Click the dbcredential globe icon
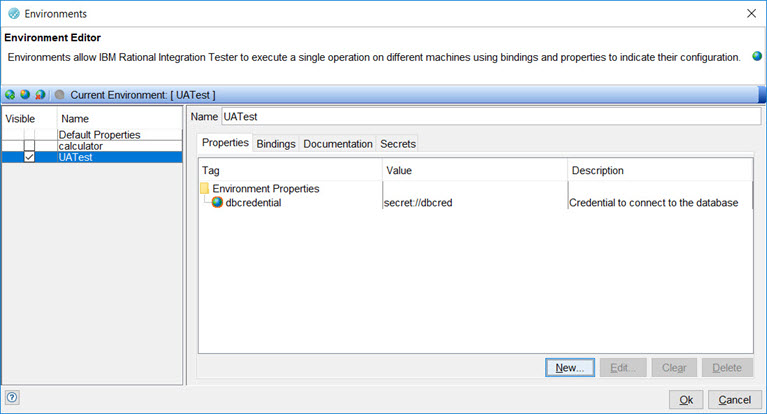This screenshot has width=767, height=414. pos(217,202)
